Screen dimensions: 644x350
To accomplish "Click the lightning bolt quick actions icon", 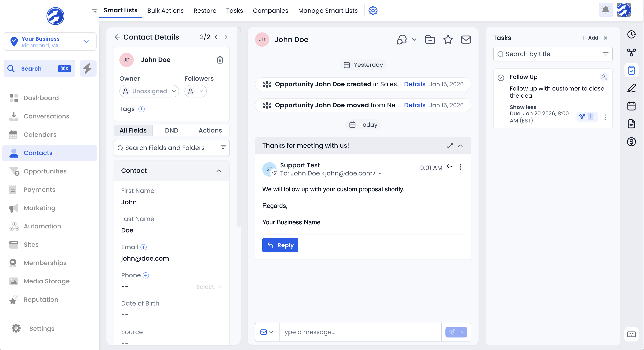I will point(88,68).
